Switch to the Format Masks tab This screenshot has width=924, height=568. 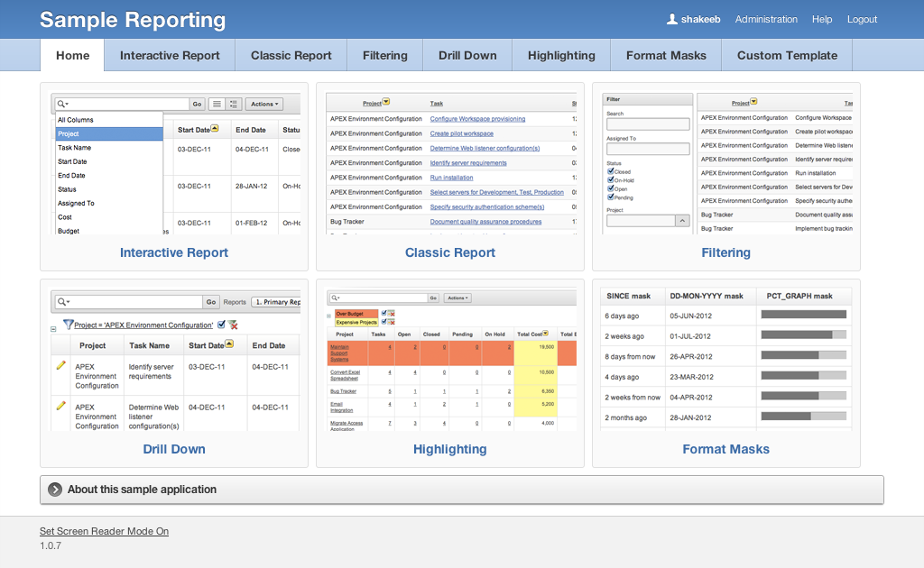[x=666, y=55]
